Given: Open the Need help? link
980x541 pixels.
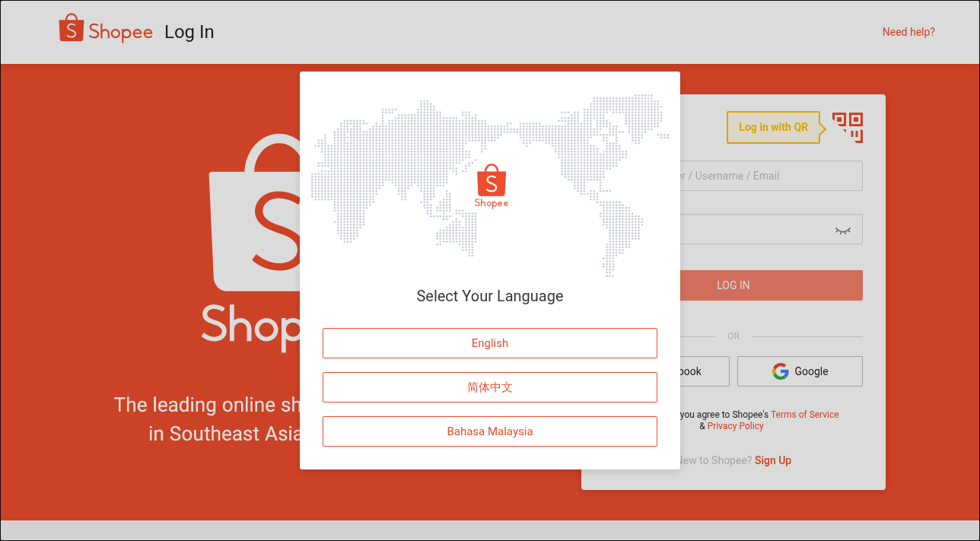Looking at the screenshot, I should tap(908, 32).
